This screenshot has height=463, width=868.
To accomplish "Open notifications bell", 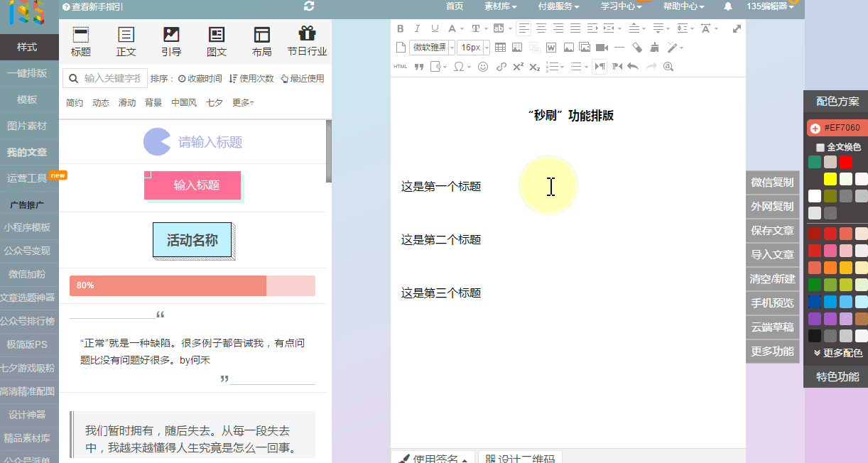I will [728, 6].
